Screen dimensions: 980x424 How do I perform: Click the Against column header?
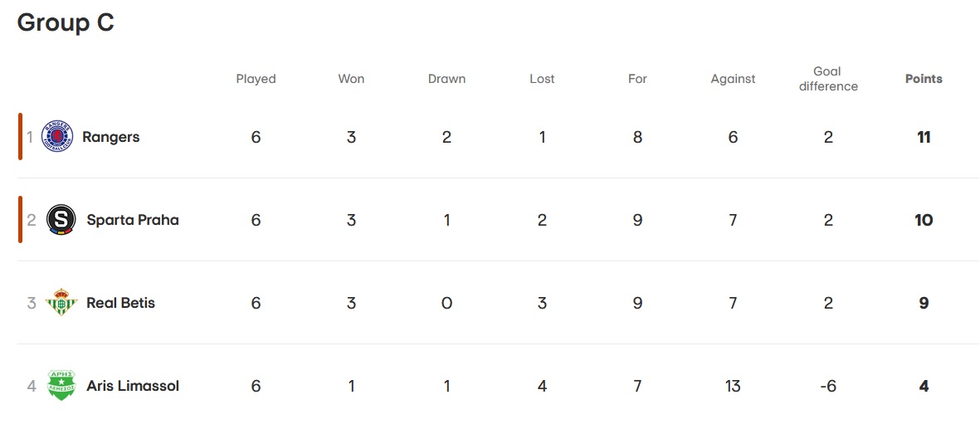(x=733, y=80)
